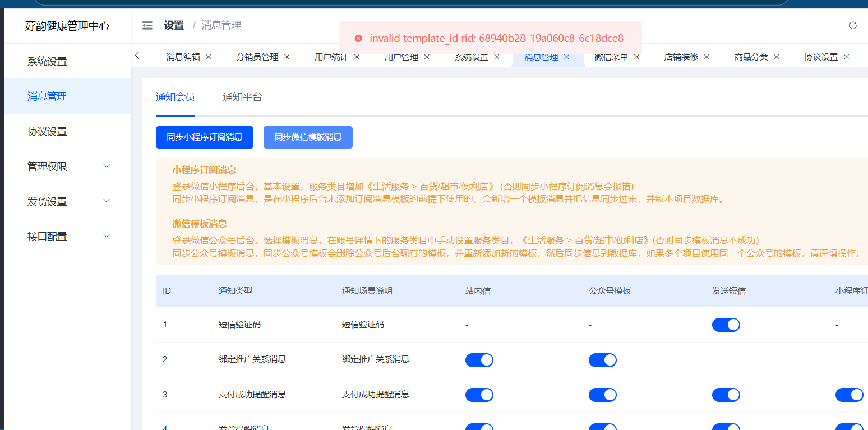Click 支付成功提醒消息 in 通知场景说明 column
The height and width of the screenshot is (430, 868).
376,395
